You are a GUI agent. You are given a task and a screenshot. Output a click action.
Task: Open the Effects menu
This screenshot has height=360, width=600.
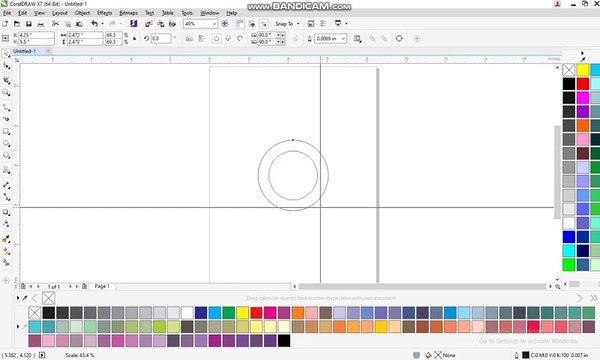tap(104, 13)
